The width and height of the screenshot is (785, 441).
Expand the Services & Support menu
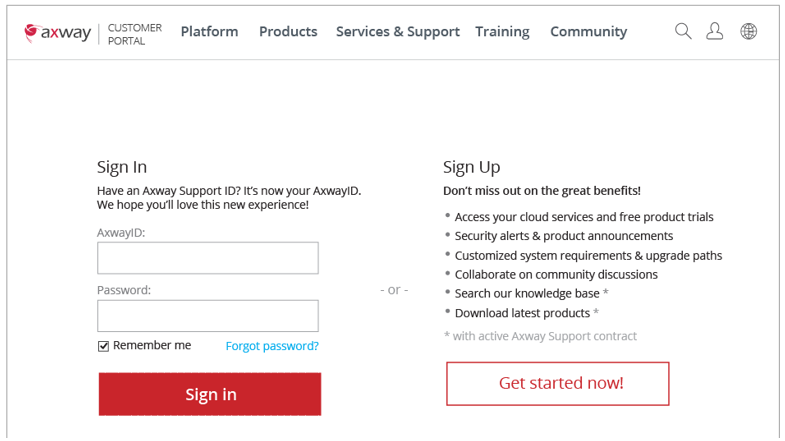(397, 31)
